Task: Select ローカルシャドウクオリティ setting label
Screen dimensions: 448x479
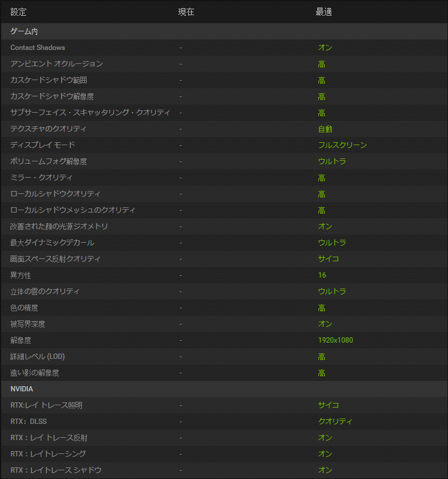Action: pyautogui.click(x=55, y=194)
